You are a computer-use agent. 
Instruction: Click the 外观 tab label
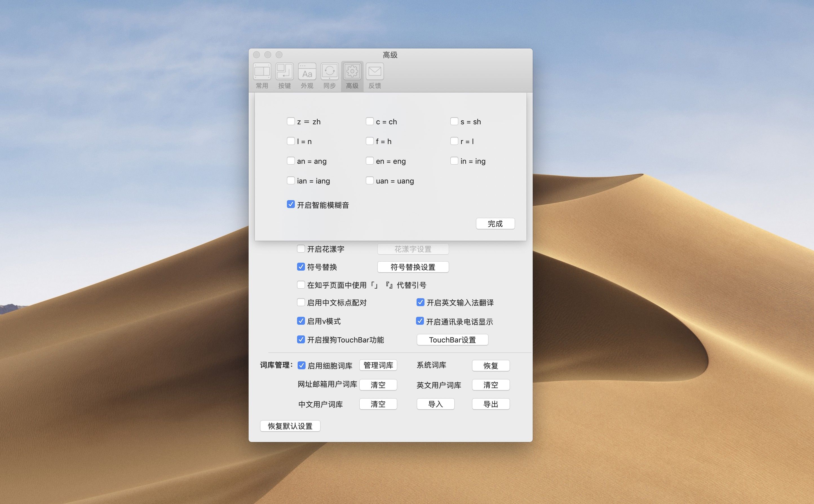pyautogui.click(x=307, y=86)
